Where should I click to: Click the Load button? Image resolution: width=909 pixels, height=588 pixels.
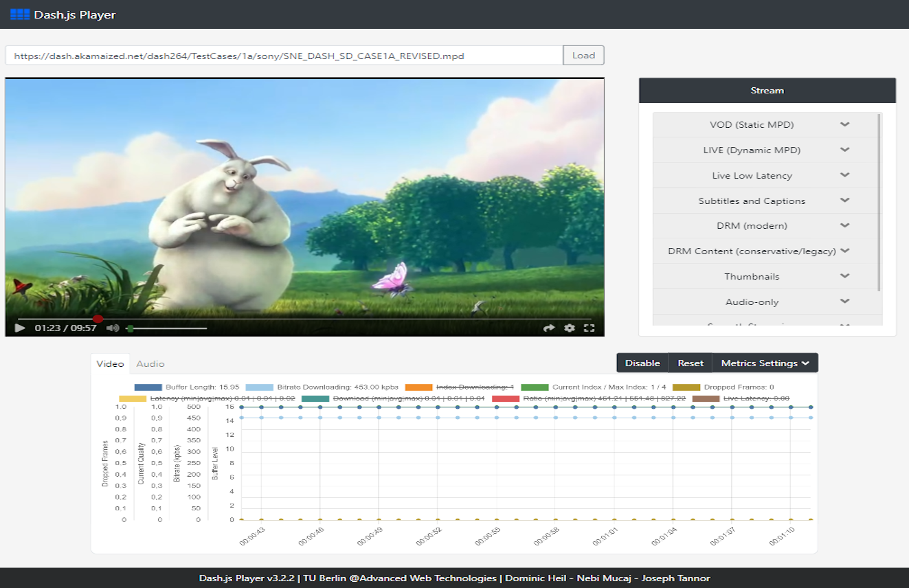pos(583,56)
